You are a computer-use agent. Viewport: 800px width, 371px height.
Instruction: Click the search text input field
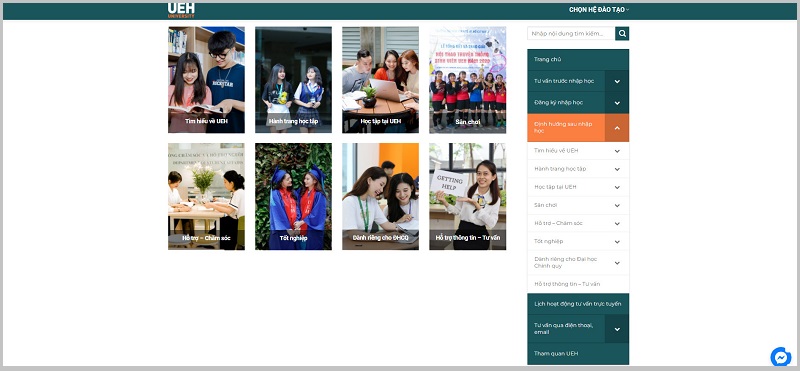(x=571, y=34)
